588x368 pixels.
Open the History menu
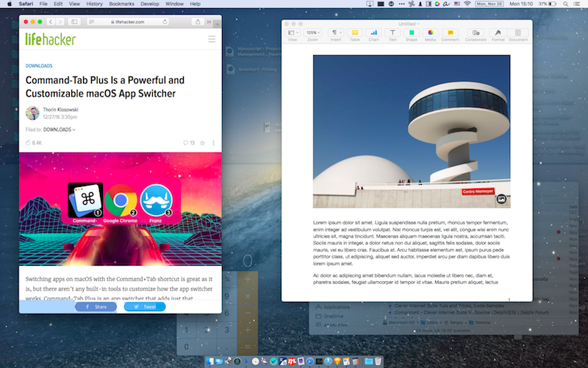click(x=95, y=4)
